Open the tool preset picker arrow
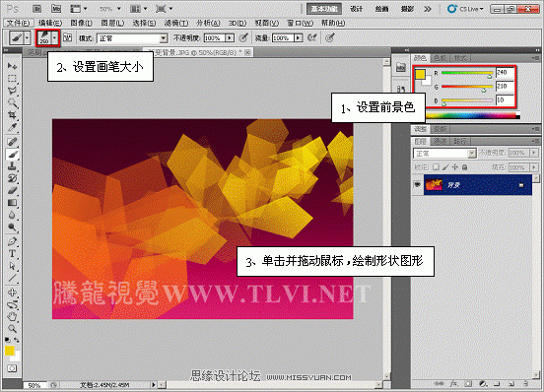 (27, 37)
